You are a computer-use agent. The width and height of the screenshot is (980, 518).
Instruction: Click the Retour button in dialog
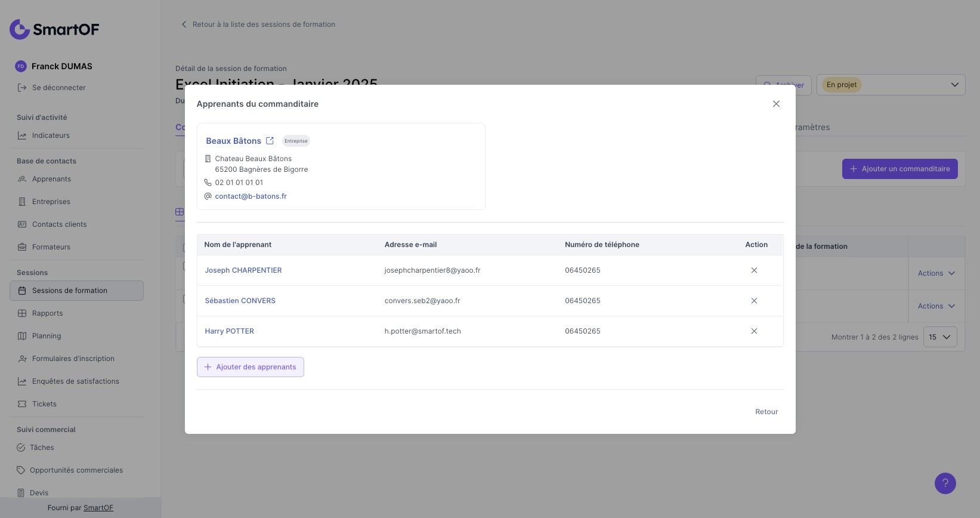coord(766,412)
